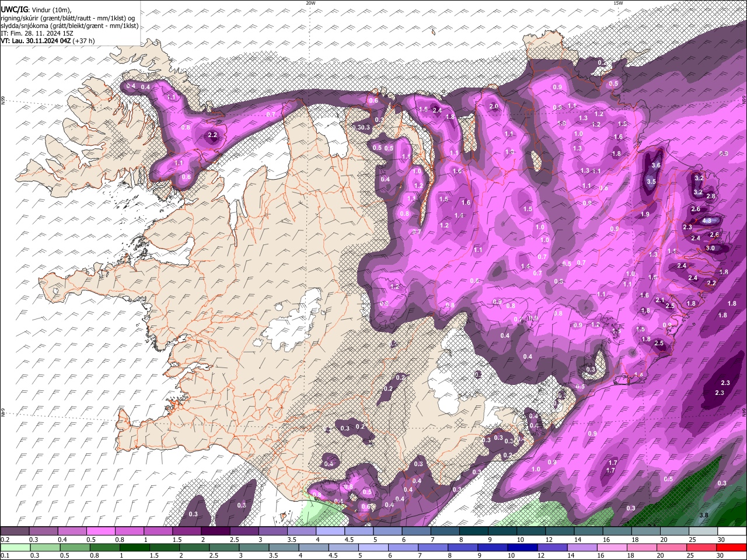Click the '20W' longitude label

coord(310,3)
